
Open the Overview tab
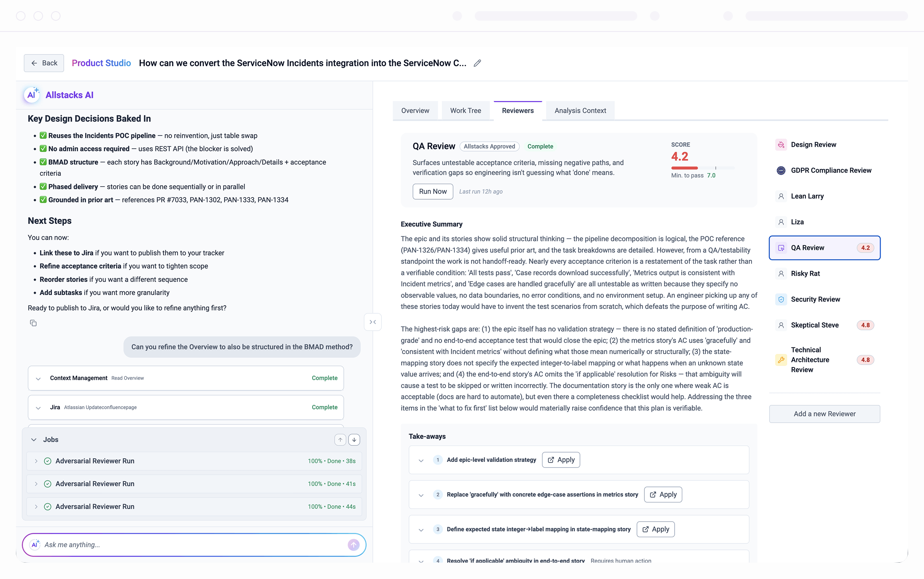point(415,110)
